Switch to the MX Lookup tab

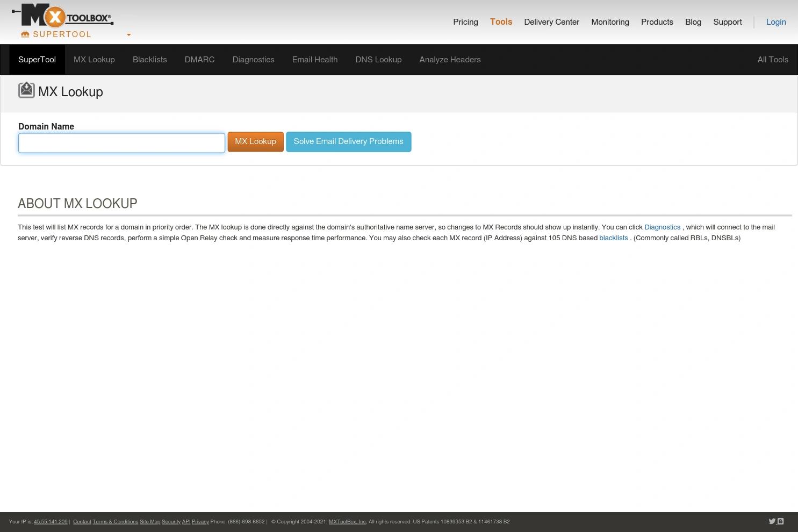94,60
